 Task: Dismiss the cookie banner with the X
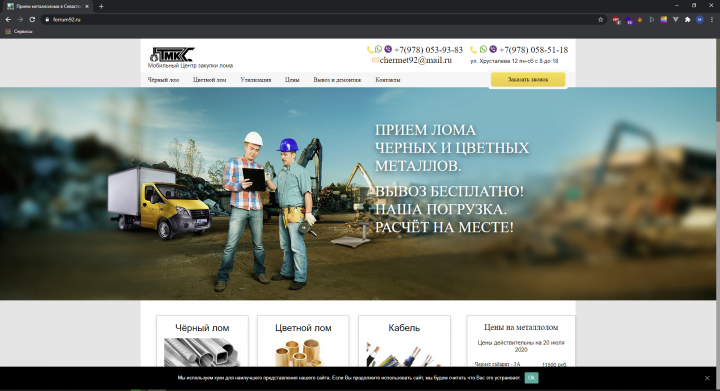pos(707,378)
